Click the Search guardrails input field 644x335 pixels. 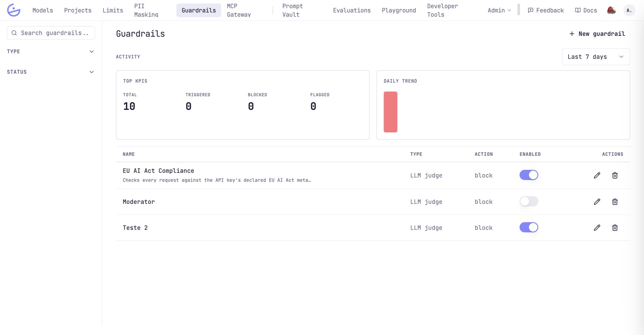coord(51,33)
